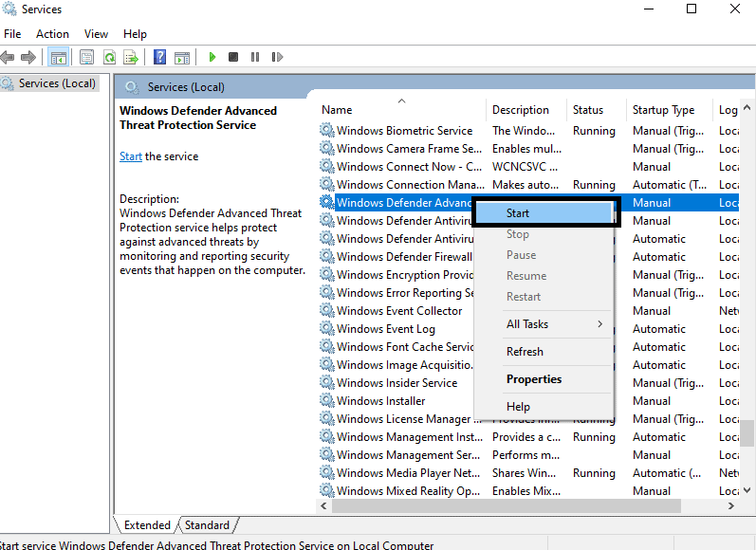Select Windows Event Log service name
The height and width of the screenshot is (550, 756).
(x=386, y=329)
